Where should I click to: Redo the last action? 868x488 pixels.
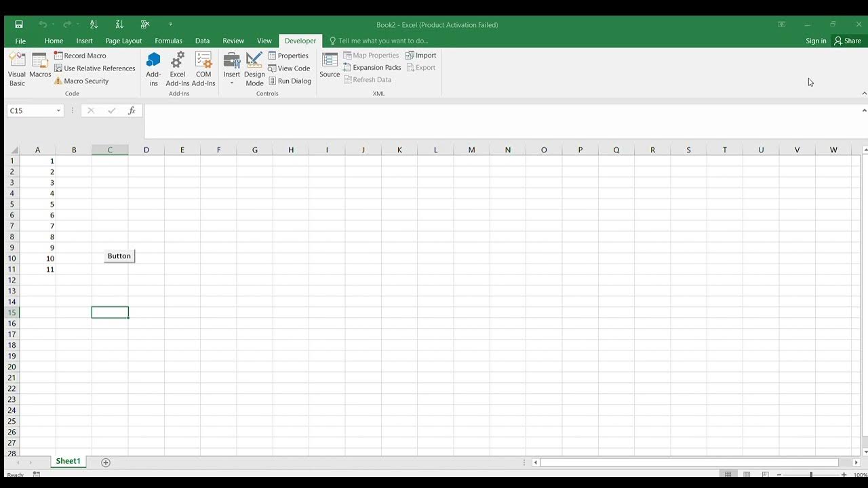pyautogui.click(x=67, y=24)
